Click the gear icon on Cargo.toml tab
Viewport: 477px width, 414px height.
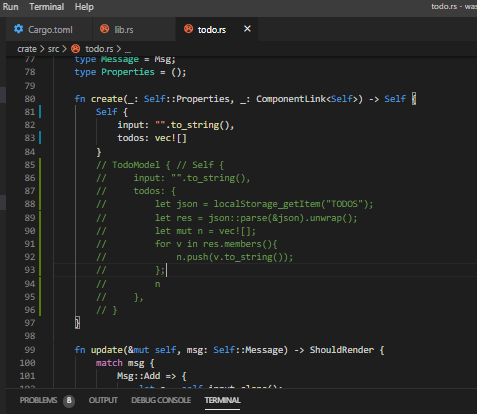[x=19, y=29]
